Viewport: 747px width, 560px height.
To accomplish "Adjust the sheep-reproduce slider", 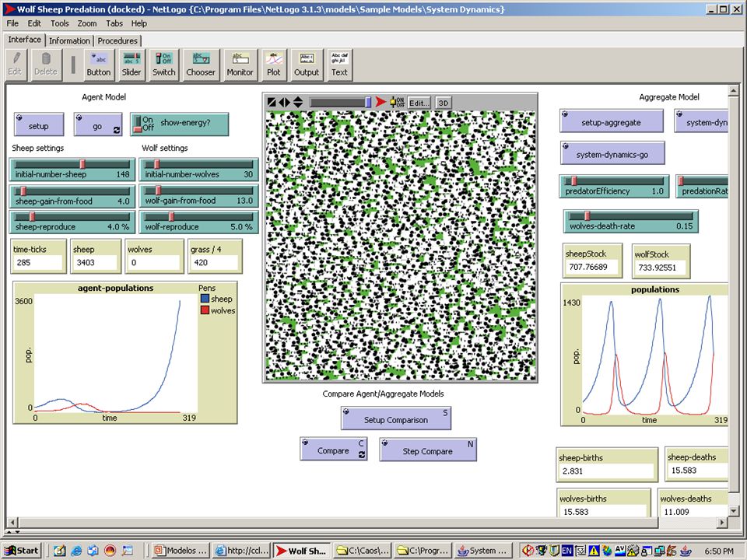I will click(x=72, y=222).
